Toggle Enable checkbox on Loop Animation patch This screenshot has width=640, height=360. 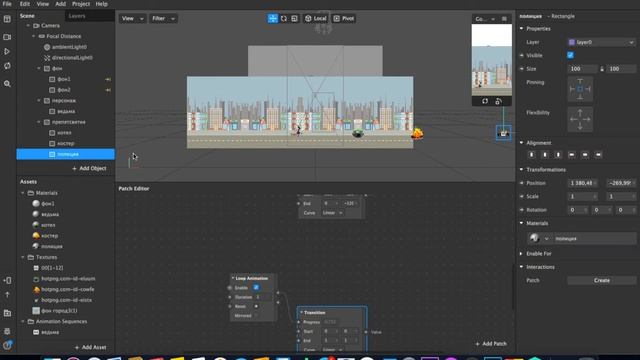256,287
